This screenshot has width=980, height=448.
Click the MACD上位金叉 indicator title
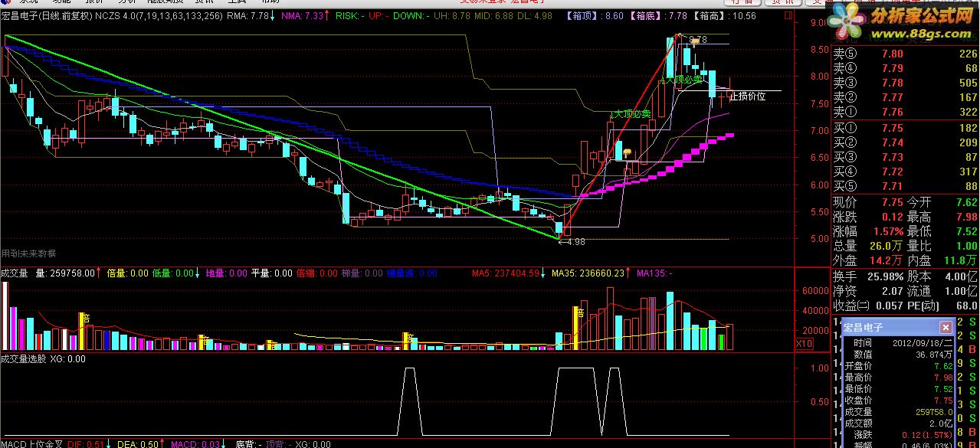pos(31,443)
